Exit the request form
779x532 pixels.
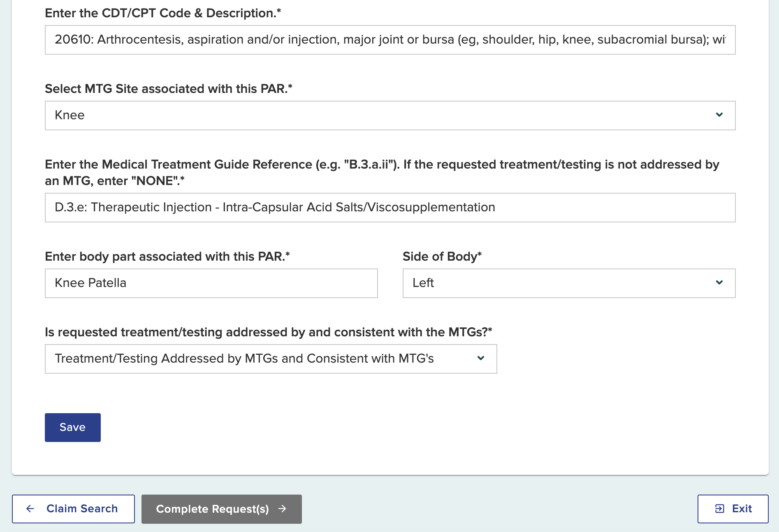pos(733,509)
